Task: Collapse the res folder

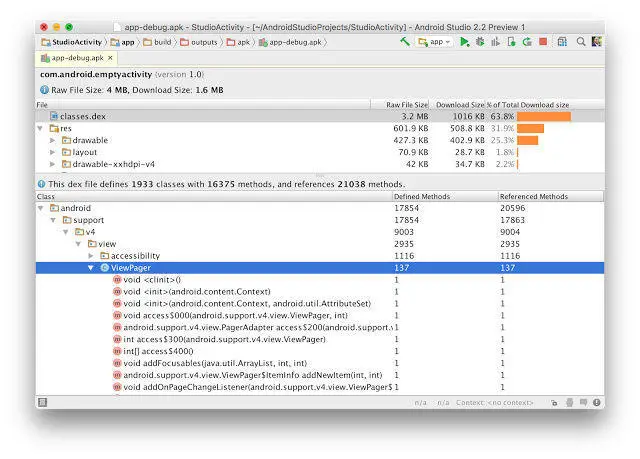Action: point(40,128)
